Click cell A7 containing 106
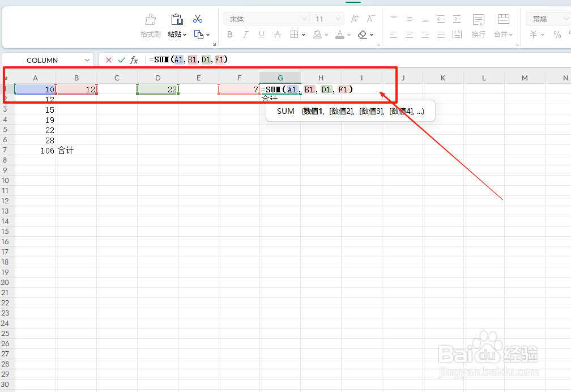 pyautogui.click(x=35, y=150)
